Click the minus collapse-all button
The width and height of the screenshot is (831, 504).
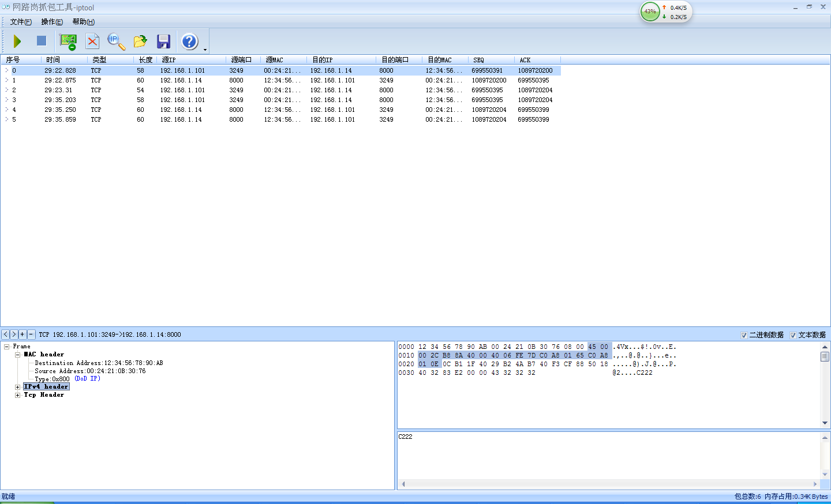pyautogui.click(x=31, y=334)
